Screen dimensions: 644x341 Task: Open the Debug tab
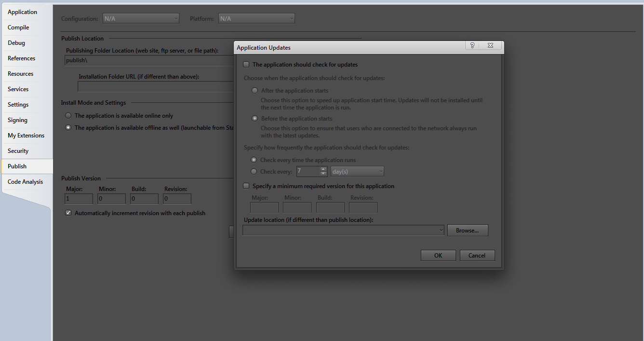pos(16,43)
